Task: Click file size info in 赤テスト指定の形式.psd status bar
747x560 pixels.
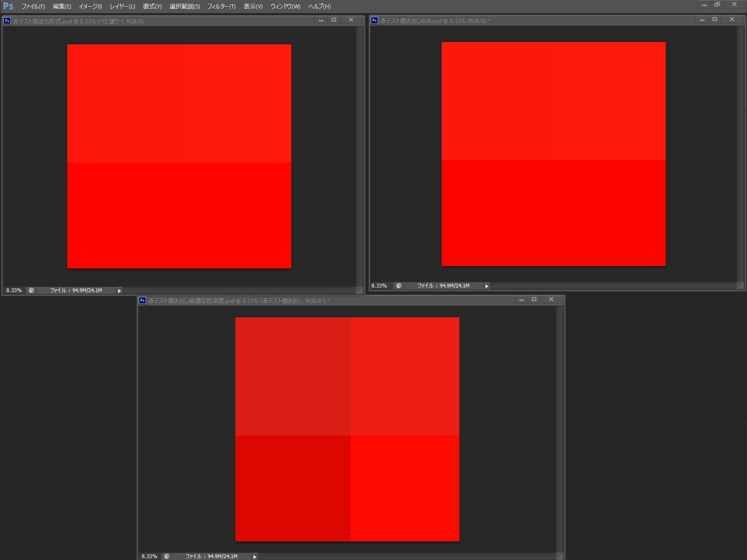Action: (x=76, y=290)
